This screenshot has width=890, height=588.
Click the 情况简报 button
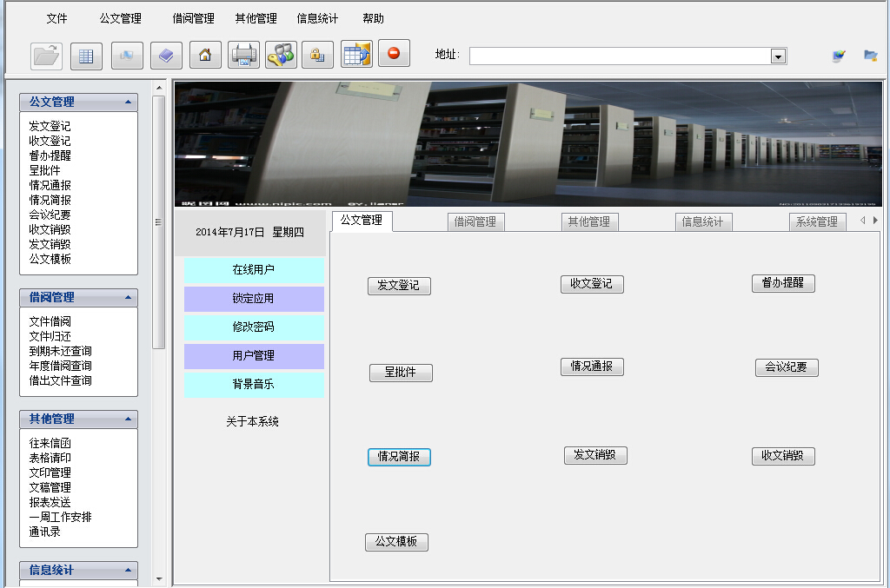point(399,457)
